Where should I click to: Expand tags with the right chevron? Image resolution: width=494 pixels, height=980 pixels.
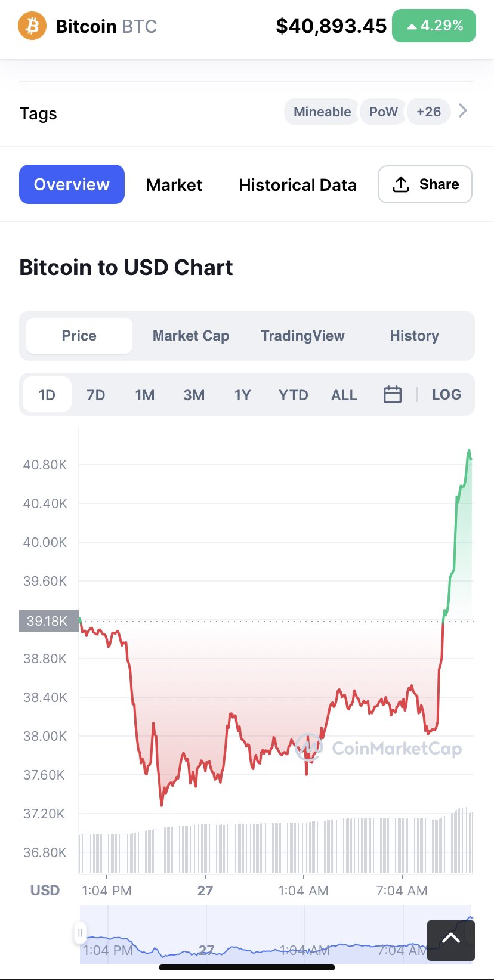tap(463, 111)
